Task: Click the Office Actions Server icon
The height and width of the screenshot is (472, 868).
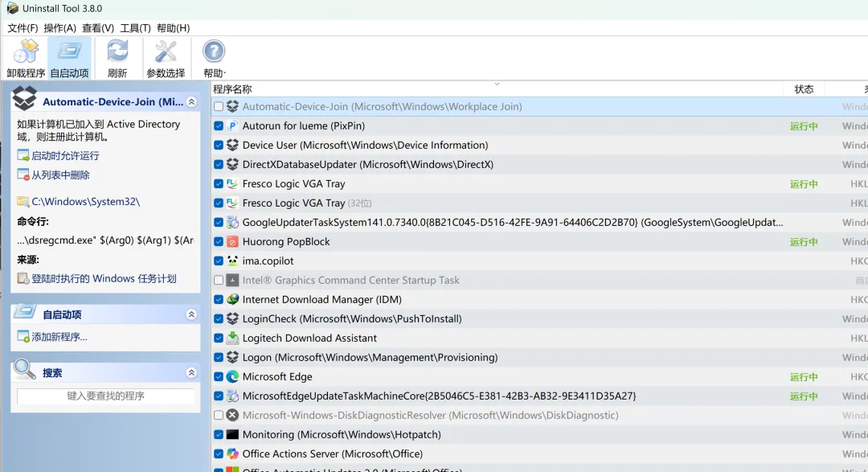Action: (232, 454)
